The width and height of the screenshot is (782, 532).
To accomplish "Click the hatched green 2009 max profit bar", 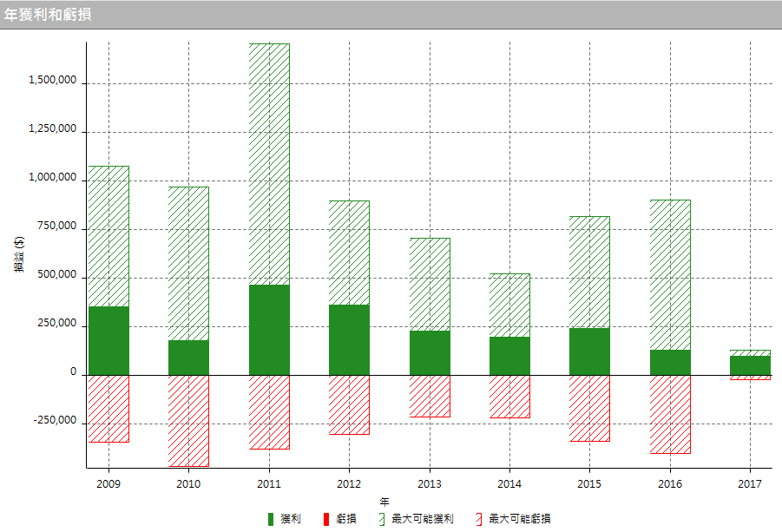I will 108,236.
